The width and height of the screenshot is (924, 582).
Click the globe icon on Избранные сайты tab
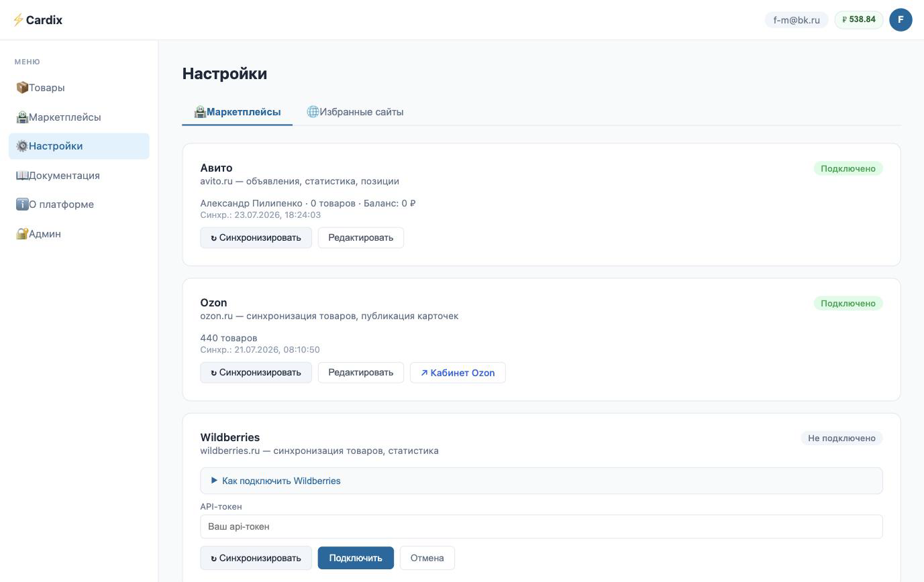[x=313, y=112]
